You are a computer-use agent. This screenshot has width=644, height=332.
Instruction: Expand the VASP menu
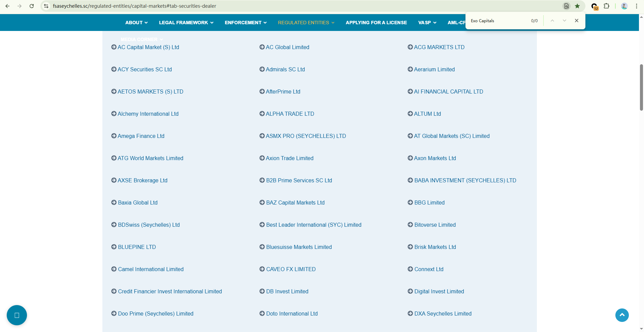click(427, 23)
